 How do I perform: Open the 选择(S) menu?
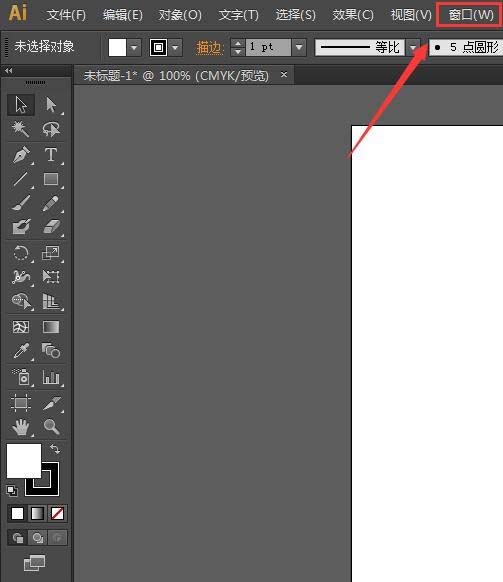(x=295, y=15)
